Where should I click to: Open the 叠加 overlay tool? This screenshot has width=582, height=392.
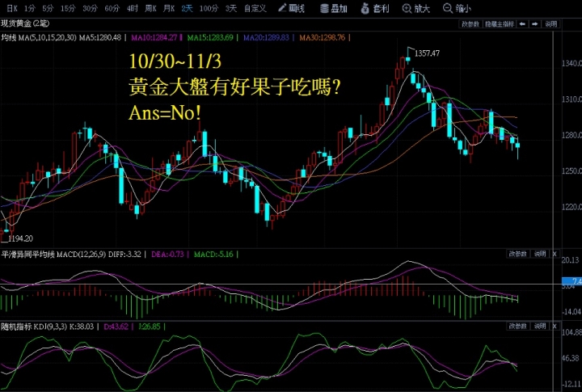(x=334, y=8)
